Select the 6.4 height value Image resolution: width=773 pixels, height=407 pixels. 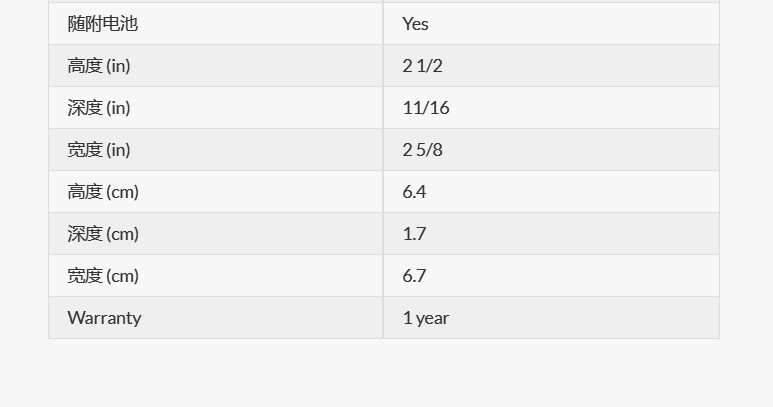click(x=414, y=191)
